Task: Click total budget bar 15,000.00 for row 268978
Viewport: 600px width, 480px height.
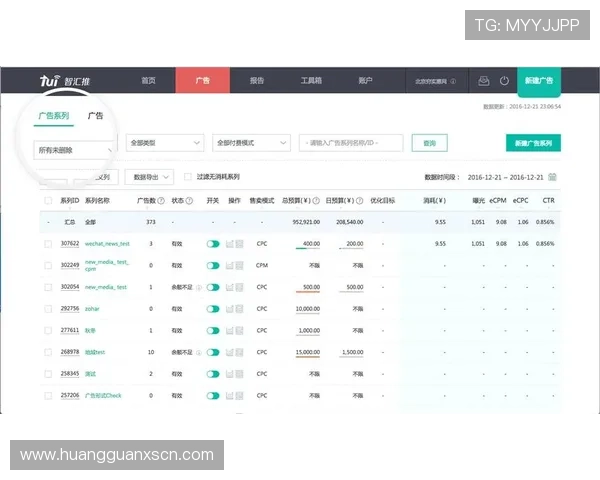Action: (308, 353)
